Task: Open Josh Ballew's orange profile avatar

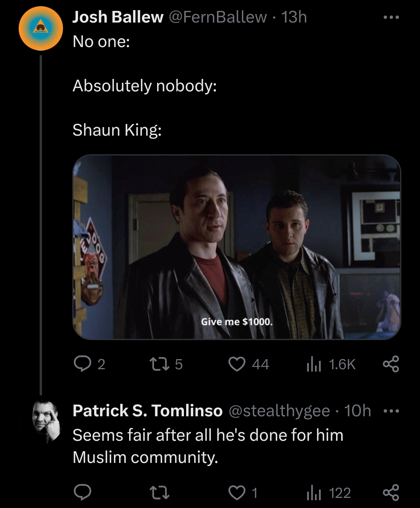Action: coord(41,28)
